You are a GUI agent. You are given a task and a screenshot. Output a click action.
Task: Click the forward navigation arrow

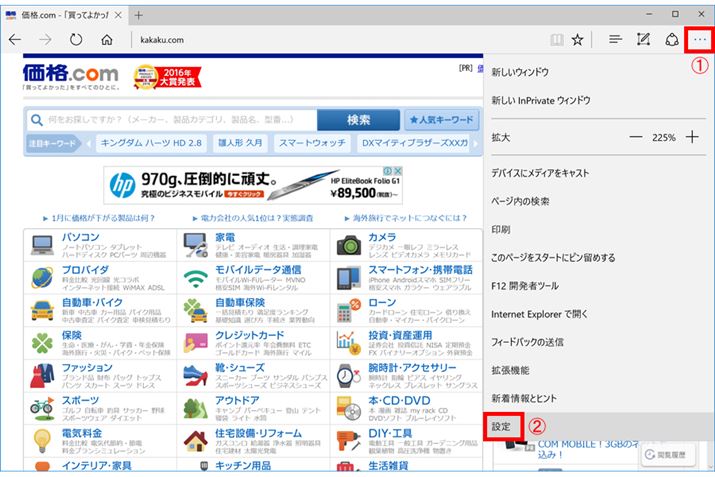tap(45, 40)
